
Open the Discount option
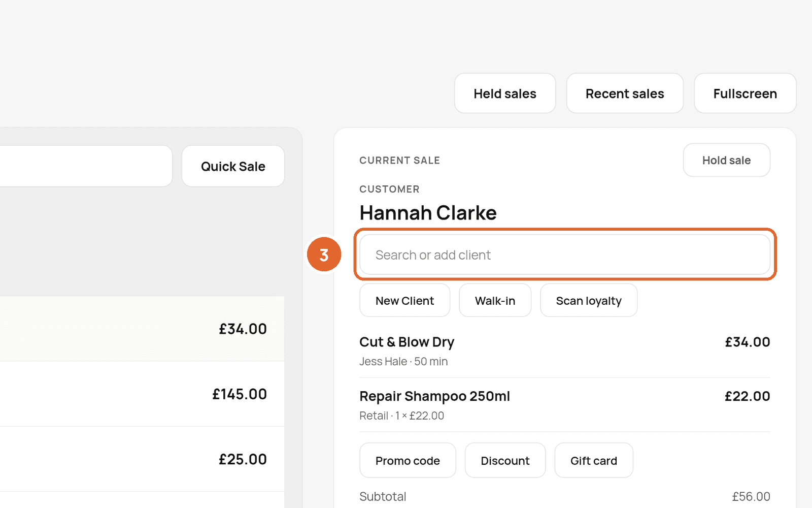pos(505,461)
